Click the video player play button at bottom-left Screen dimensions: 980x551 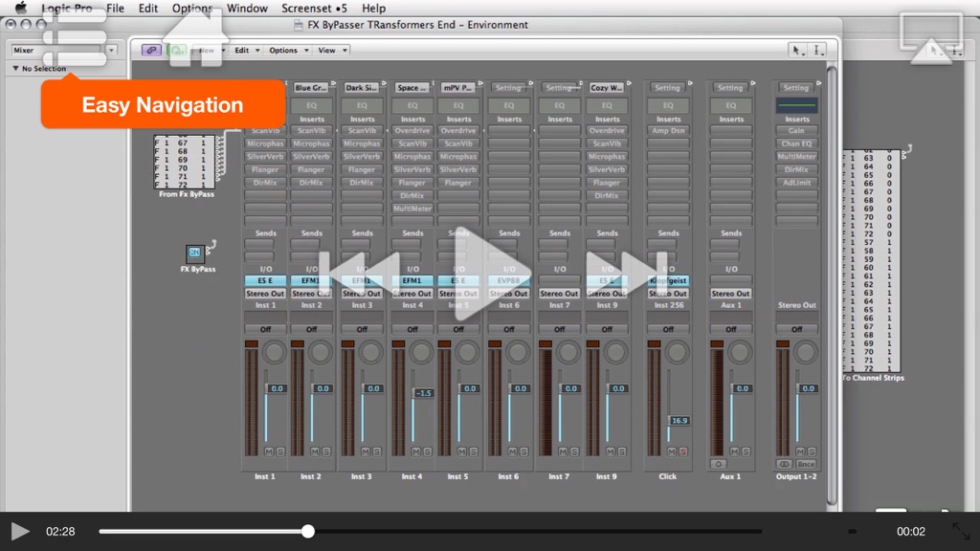click(20, 531)
